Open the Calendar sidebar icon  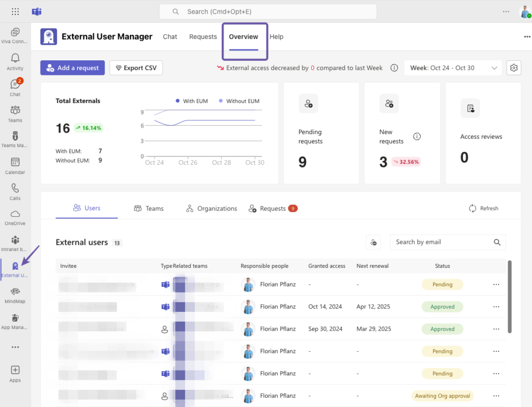[15, 166]
